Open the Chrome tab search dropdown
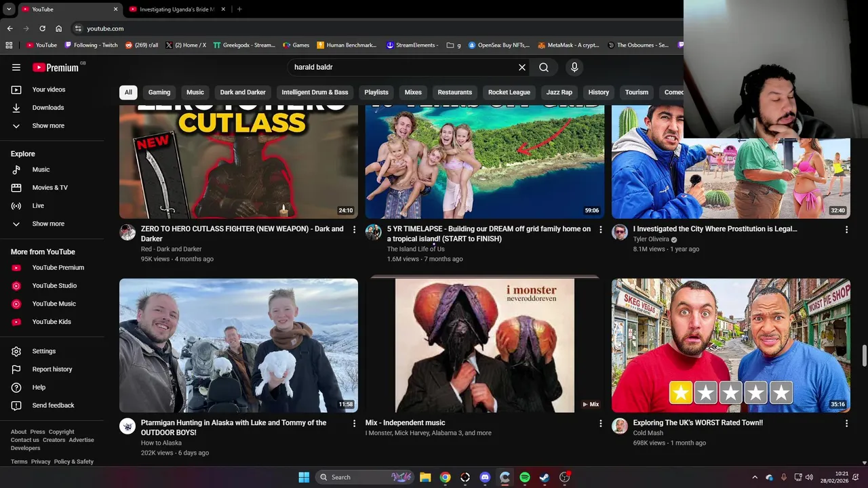Image resolution: width=868 pixels, height=488 pixels. [x=9, y=9]
